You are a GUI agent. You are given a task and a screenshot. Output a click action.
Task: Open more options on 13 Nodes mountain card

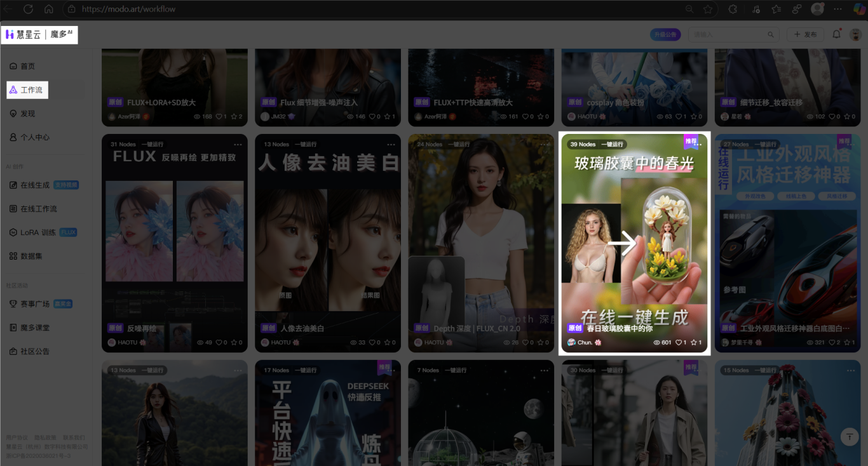point(238,370)
